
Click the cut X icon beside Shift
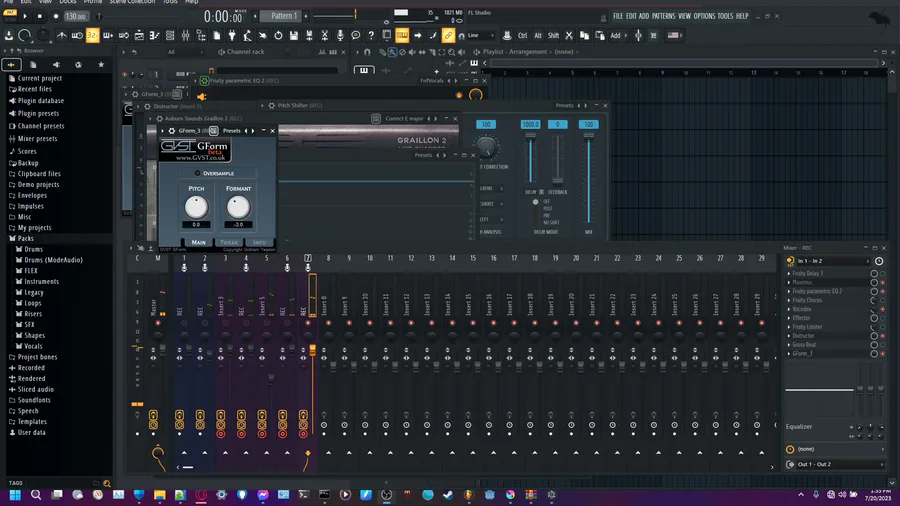(x=569, y=36)
